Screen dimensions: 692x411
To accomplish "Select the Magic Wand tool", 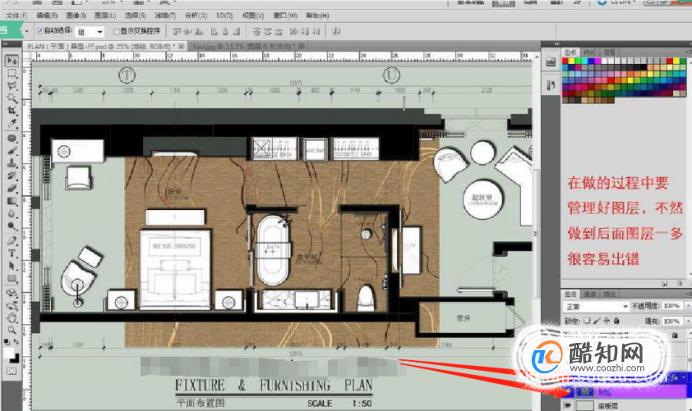I will coord(11,98).
